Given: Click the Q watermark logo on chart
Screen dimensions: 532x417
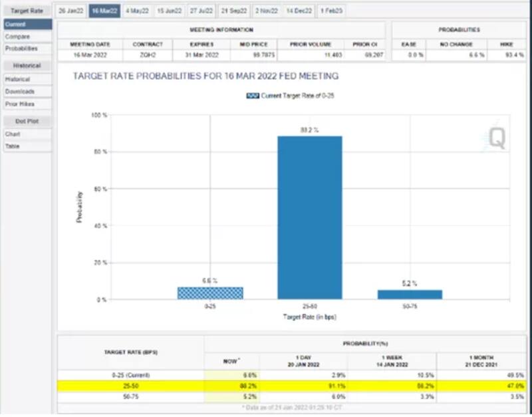Looking at the screenshot, I should coord(498,138).
